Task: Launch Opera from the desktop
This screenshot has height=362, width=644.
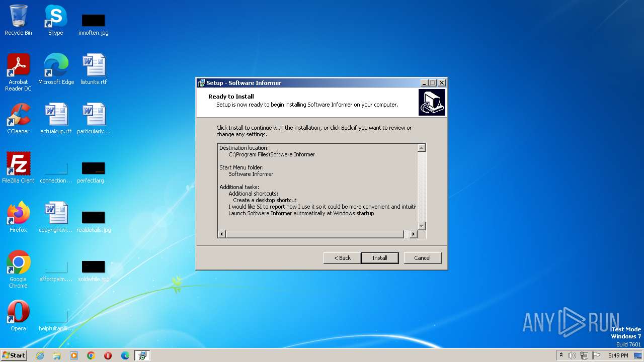Action: [18, 315]
